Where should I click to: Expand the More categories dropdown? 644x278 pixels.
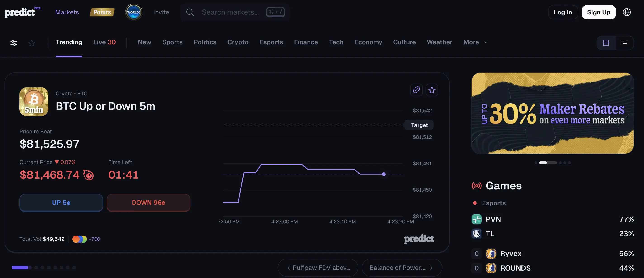[x=475, y=42]
